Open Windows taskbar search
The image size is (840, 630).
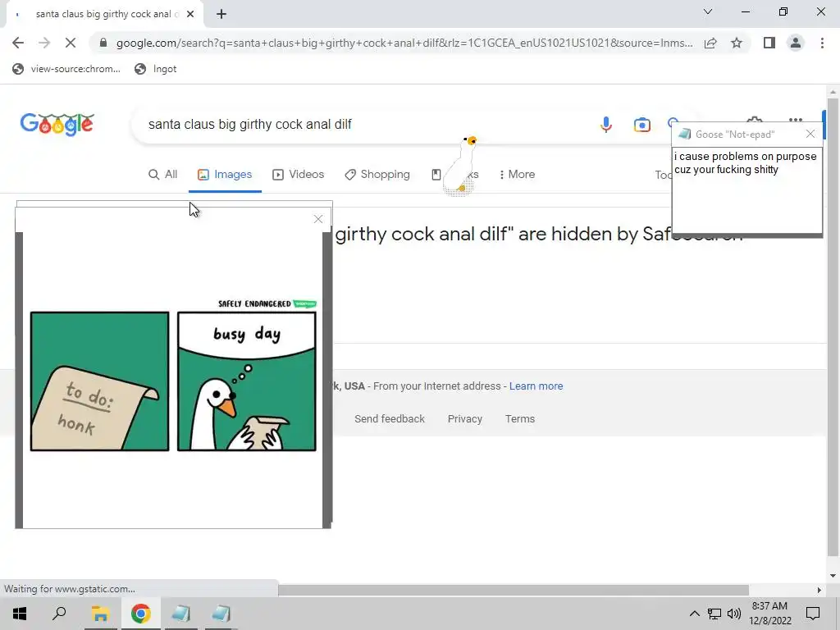pos(59,614)
